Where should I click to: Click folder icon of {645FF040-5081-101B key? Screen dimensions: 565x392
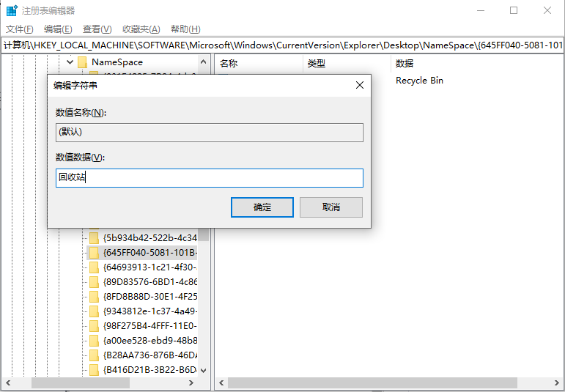click(94, 253)
